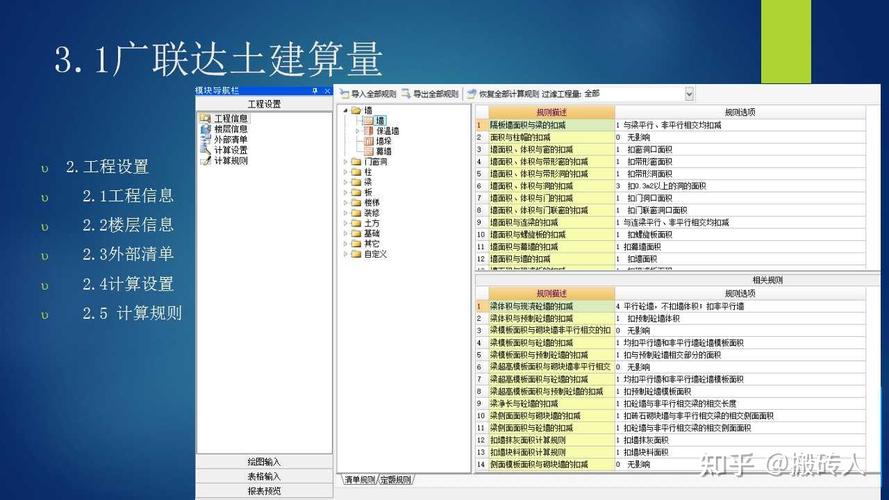Expand the 板 folder
889x500 pixels.
pos(345,193)
